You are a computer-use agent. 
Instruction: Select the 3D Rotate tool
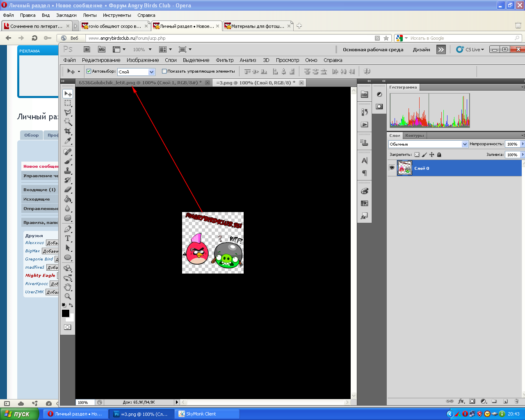[x=68, y=268]
